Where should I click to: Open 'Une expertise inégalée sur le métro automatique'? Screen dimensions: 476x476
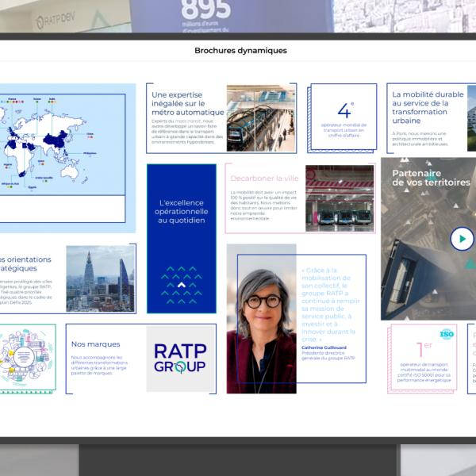click(187, 103)
